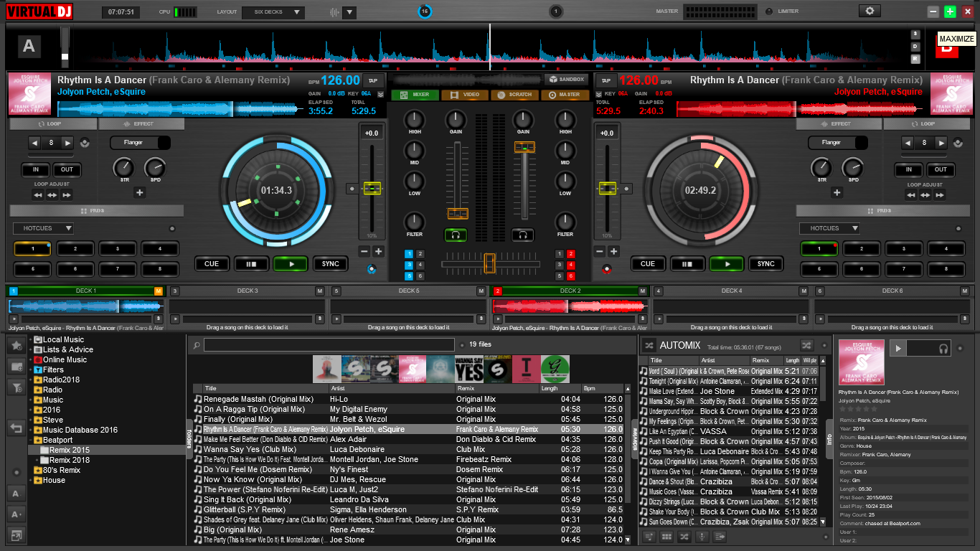Click the left deck key lock chevron icon
The width and height of the screenshot is (980, 551).
pos(380,94)
